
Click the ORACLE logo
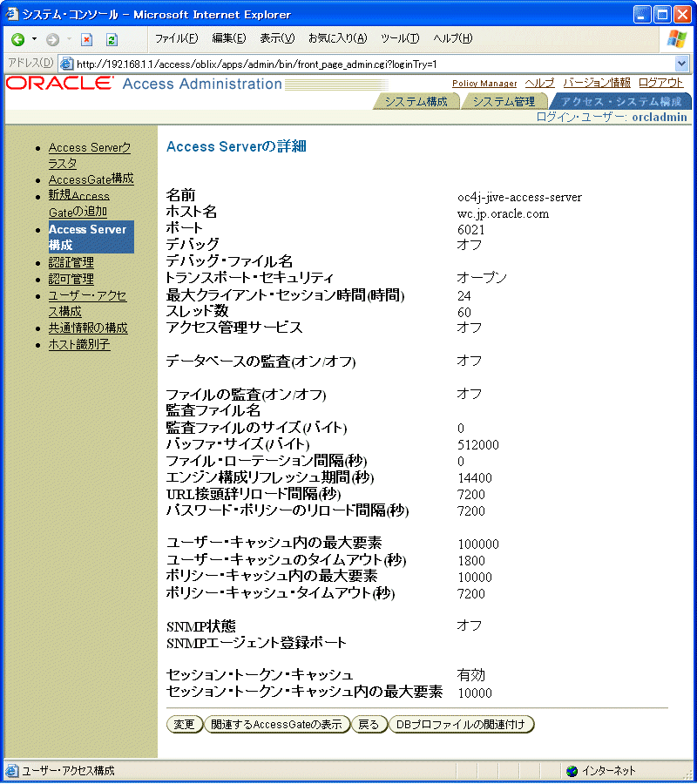point(60,84)
